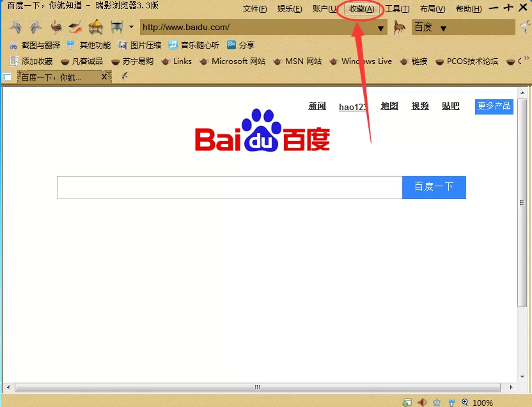Open the 百度 search engine dropdown
This screenshot has width=532, height=407.
(x=443, y=29)
